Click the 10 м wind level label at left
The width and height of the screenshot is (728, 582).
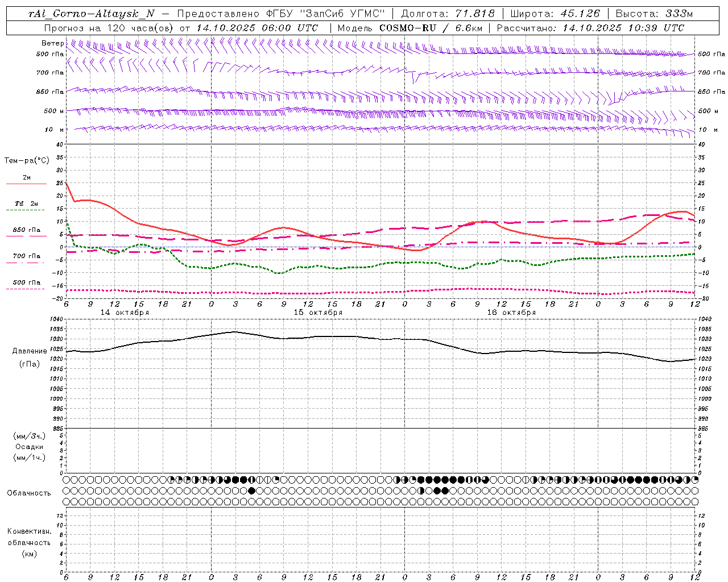[x=55, y=130]
